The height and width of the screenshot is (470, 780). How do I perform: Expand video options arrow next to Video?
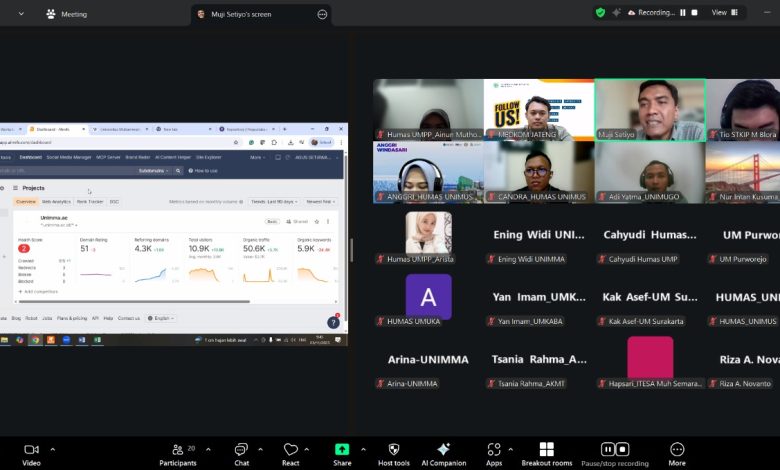coord(52,449)
